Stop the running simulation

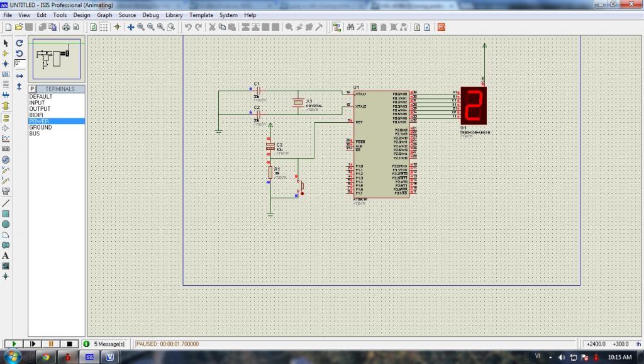coord(69,344)
